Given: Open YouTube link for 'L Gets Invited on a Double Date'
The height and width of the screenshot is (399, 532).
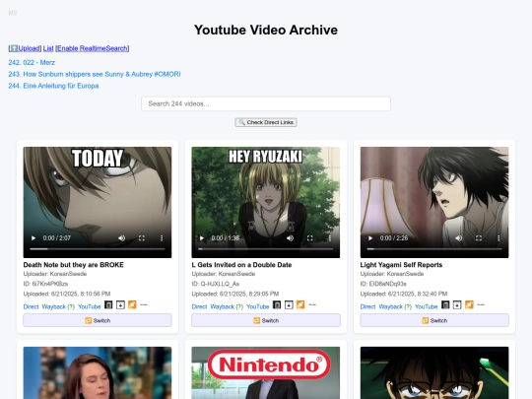Looking at the screenshot, I should 257,306.
